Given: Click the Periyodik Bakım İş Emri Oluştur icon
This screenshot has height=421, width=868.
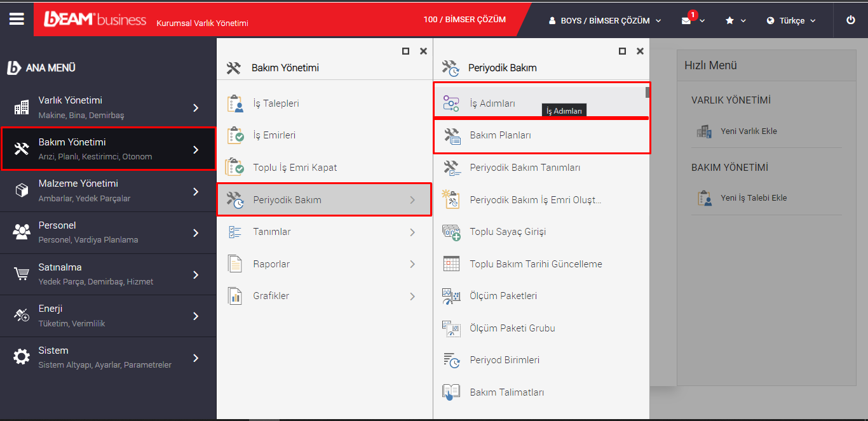Looking at the screenshot, I should click(x=451, y=199).
